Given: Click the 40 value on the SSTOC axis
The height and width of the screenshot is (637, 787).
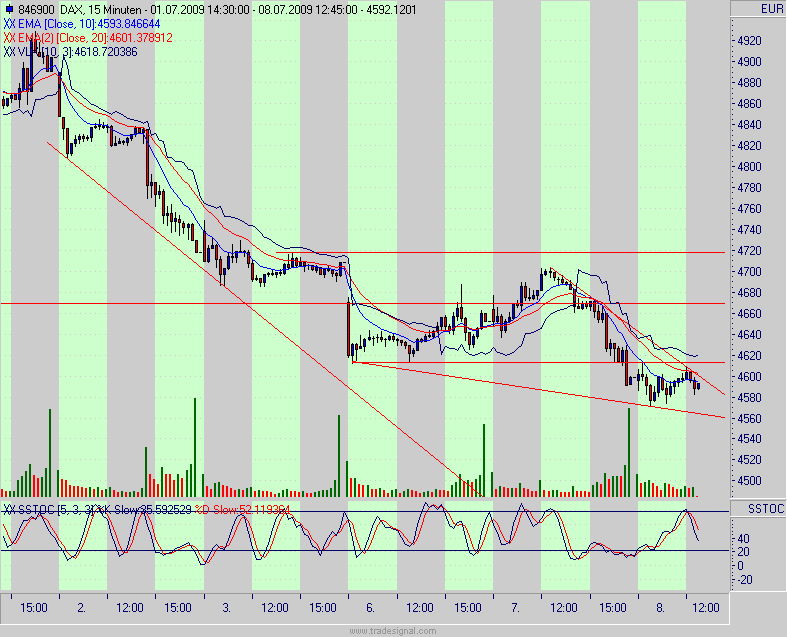Looking at the screenshot, I should click(743, 539).
